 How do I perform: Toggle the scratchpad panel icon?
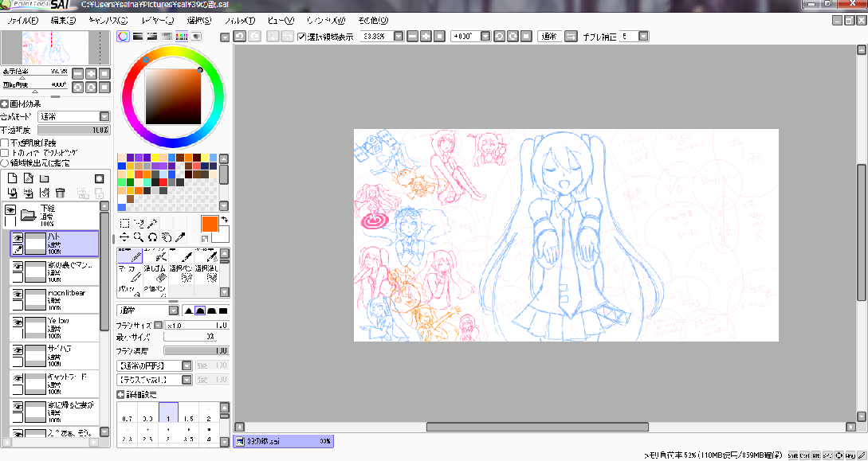point(196,37)
